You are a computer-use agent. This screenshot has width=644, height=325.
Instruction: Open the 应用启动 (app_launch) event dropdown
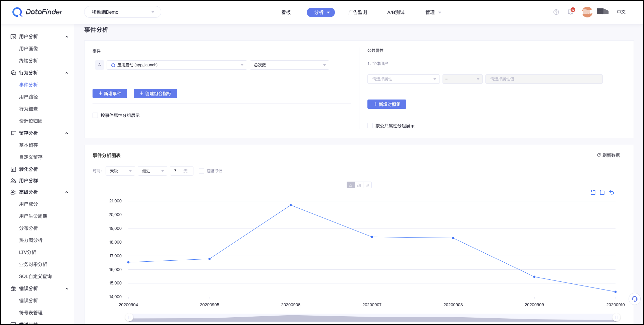point(177,65)
